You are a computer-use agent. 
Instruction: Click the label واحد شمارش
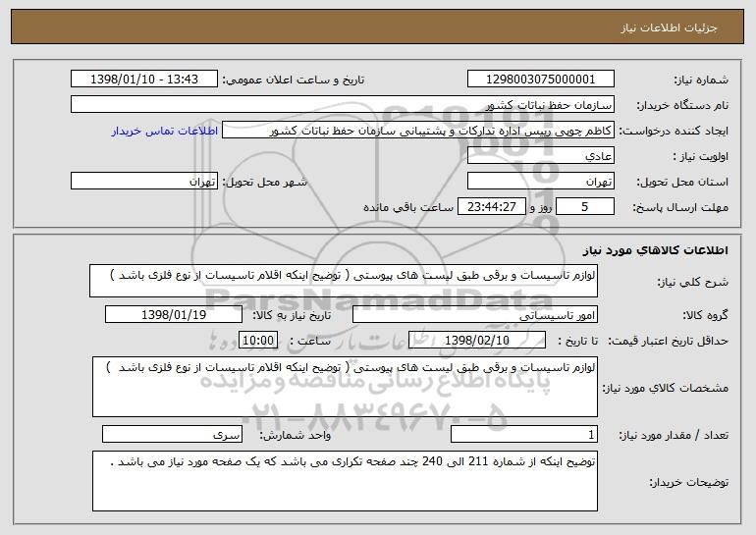pyautogui.click(x=296, y=435)
